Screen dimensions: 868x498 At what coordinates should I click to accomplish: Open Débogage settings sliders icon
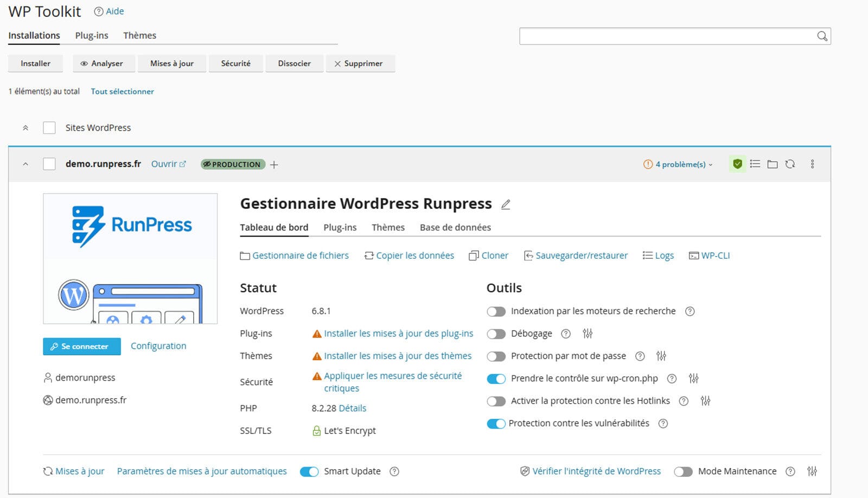coord(588,334)
